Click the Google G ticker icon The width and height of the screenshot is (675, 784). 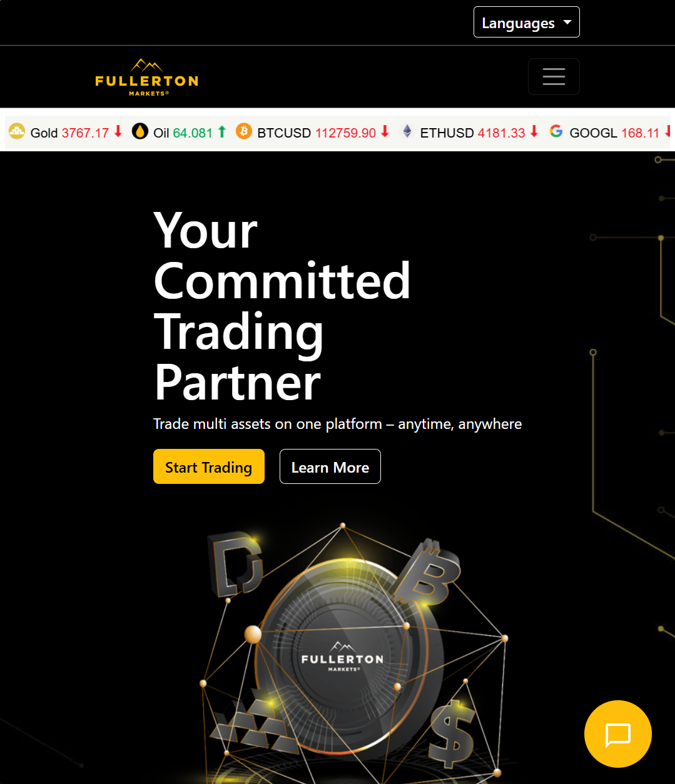[x=556, y=131]
